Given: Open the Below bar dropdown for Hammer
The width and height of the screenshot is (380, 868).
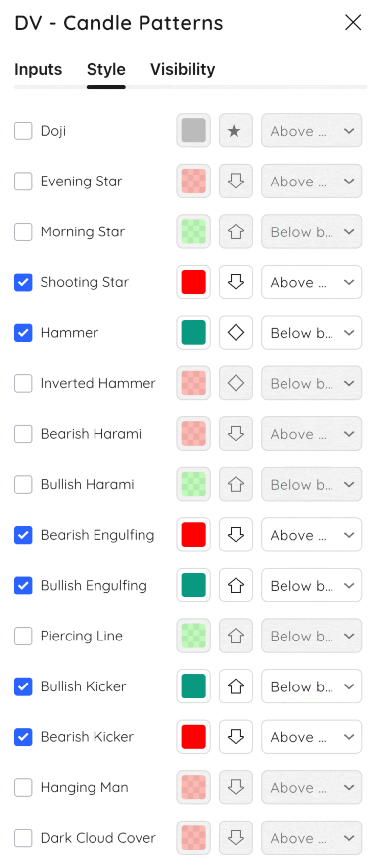Looking at the screenshot, I should [x=312, y=332].
